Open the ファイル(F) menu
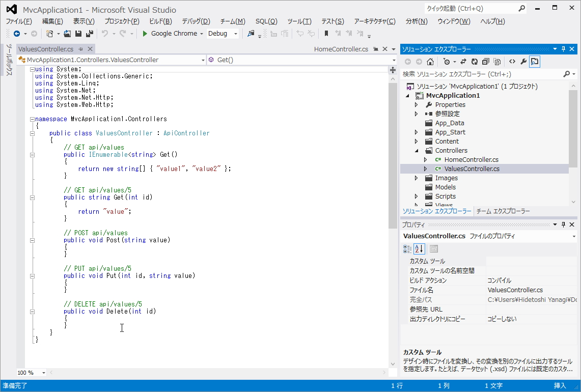The width and height of the screenshot is (581, 392). (19, 21)
